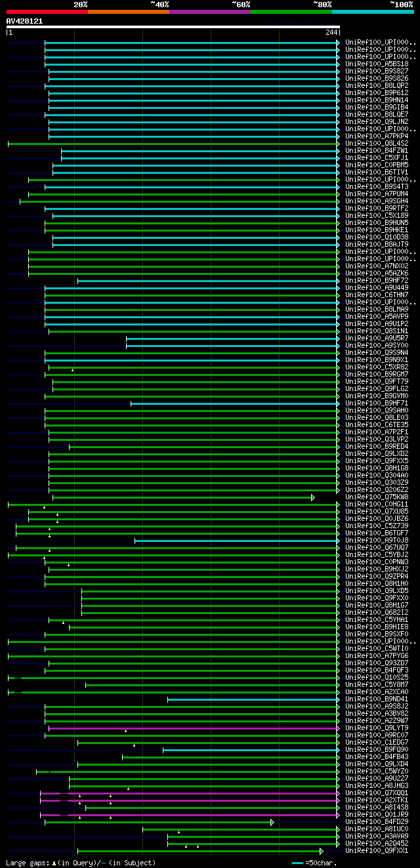Open hit UniRef100_B8LQP2
420x868 pixels.
pos(377,85)
